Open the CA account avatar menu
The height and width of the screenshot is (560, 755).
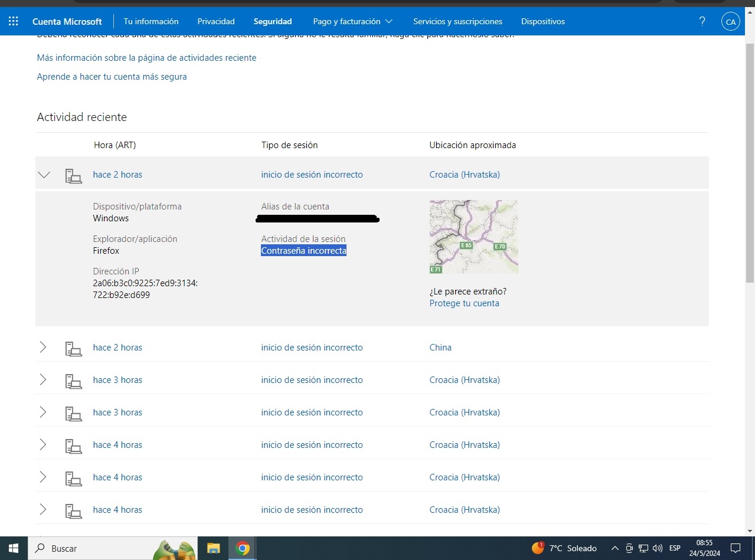[x=731, y=22]
